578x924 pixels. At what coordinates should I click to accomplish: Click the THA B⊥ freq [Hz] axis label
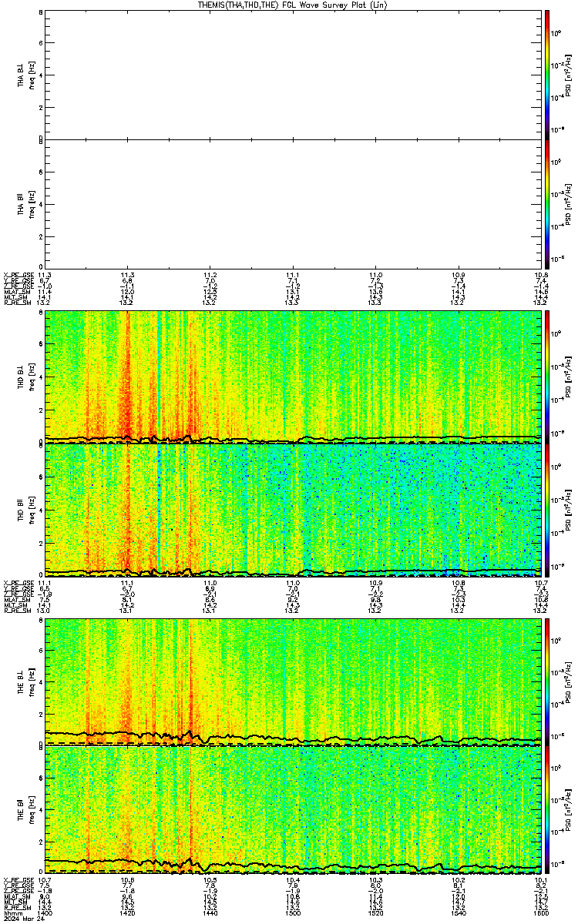(32, 75)
